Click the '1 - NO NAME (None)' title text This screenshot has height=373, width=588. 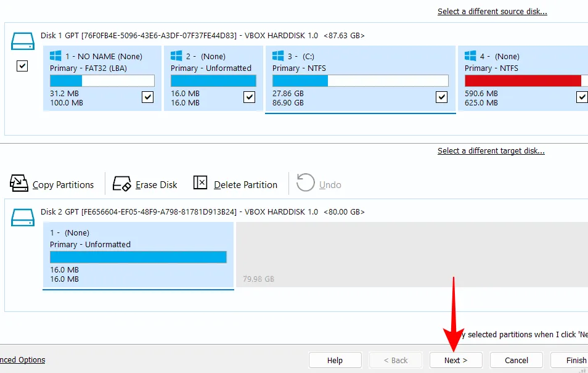(104, 57)
